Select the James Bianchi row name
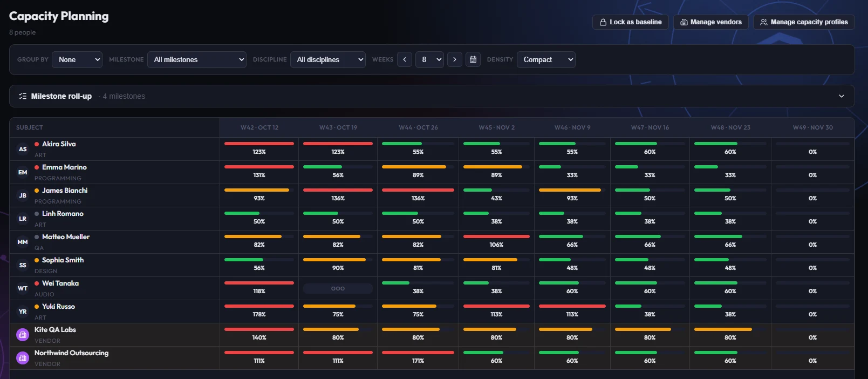Image resolution: width=868 pixels, height=379 pixels. pos(65,191)
